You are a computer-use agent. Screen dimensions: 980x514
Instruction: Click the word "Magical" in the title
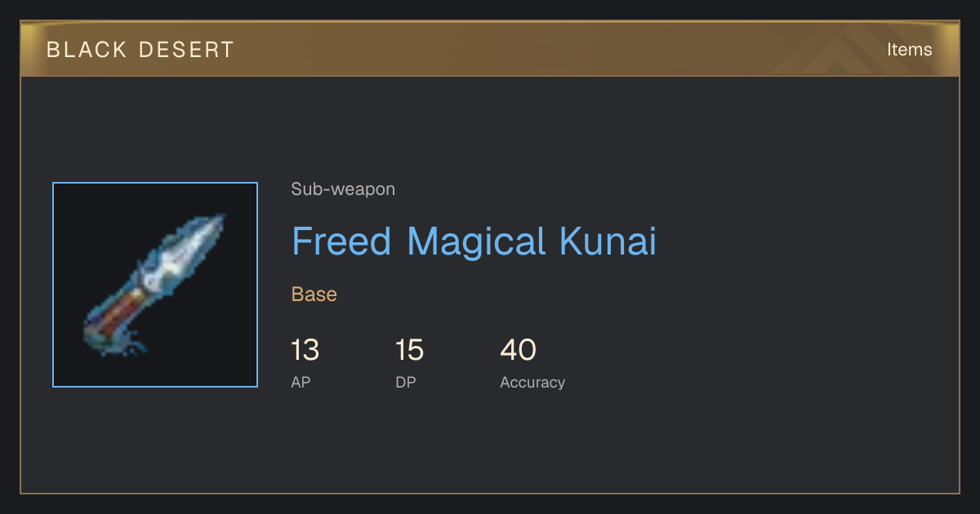tap(475, 241)
